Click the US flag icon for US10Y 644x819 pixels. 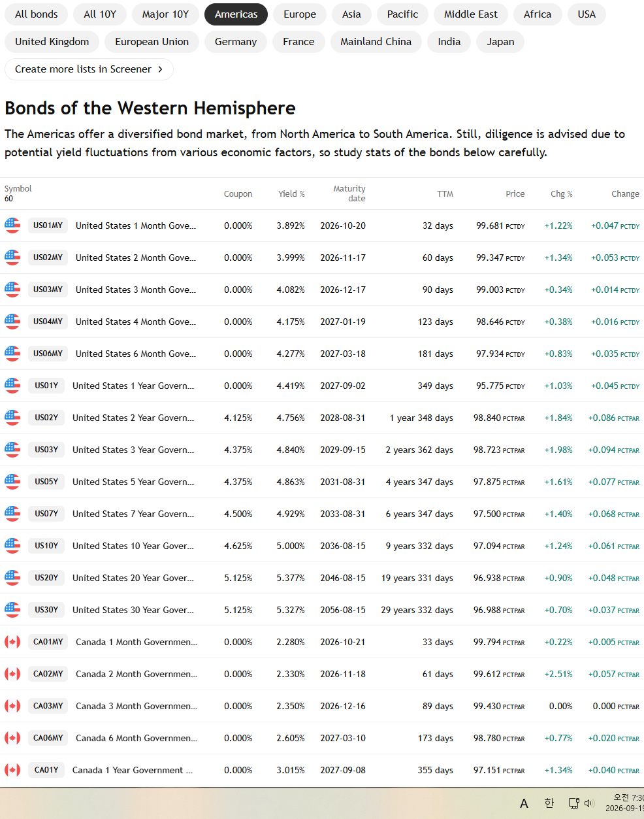click(12, 546)
